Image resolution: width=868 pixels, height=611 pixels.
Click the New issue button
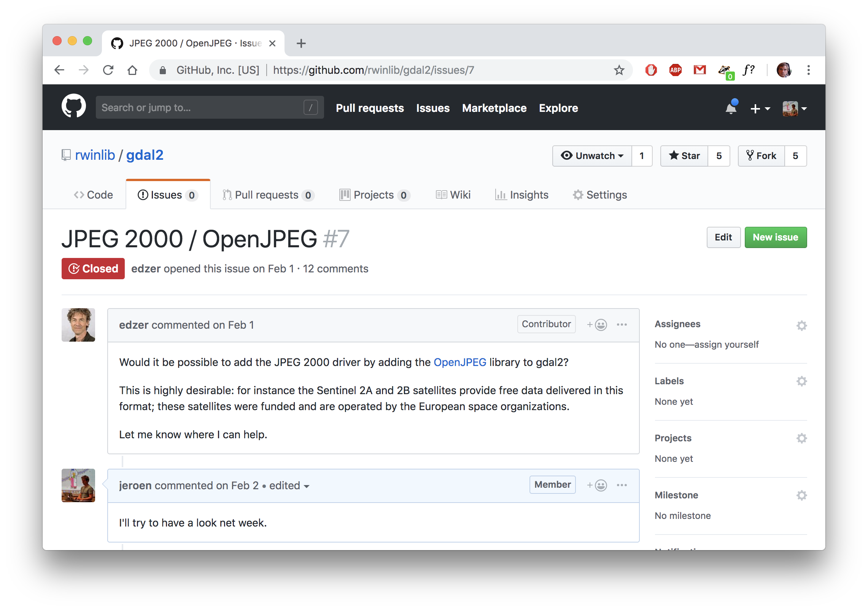[x=776, y=237]
